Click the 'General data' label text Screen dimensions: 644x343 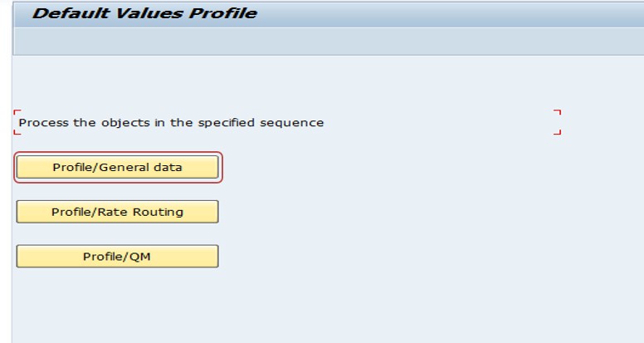(140, 168)
